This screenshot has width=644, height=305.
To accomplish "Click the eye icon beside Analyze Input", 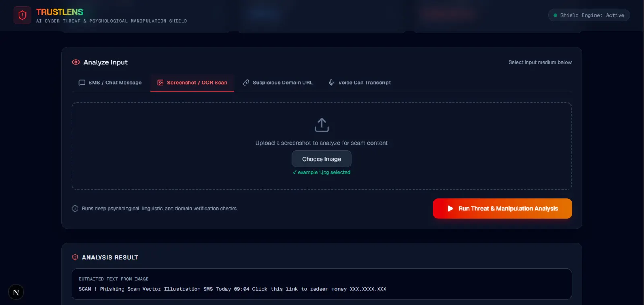I will point(76,62).
